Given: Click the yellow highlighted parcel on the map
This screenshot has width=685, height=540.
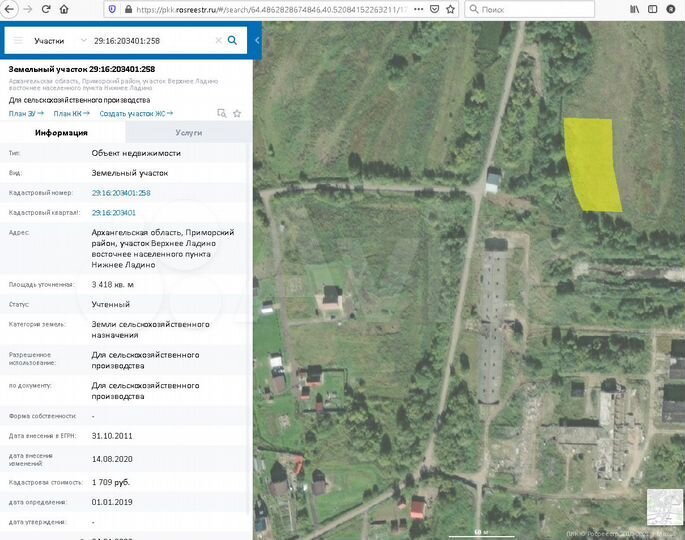Looking at the screenshot, I should tap(592, 166).
